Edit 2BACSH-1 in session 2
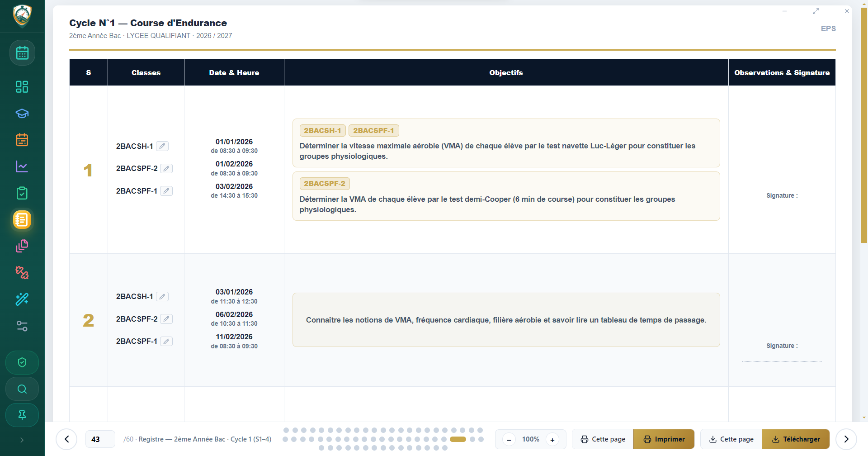Viewport: 868px width, 456px height. pyautogui.click(x=162, y=297)
